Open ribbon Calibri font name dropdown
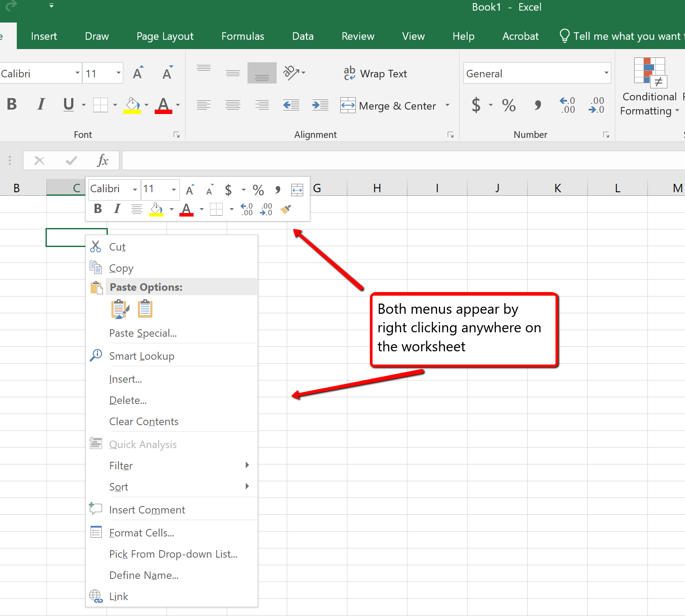The image size is (685, 616). tap(78, 73)
